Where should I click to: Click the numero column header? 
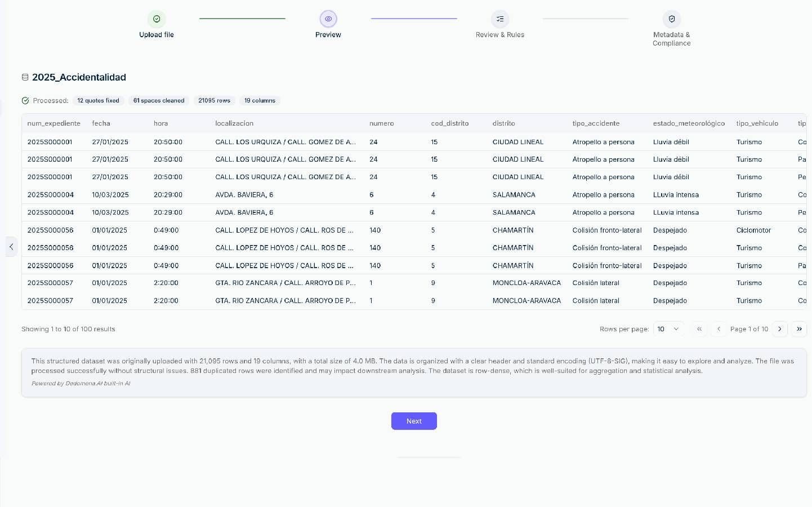coord(382,123)
